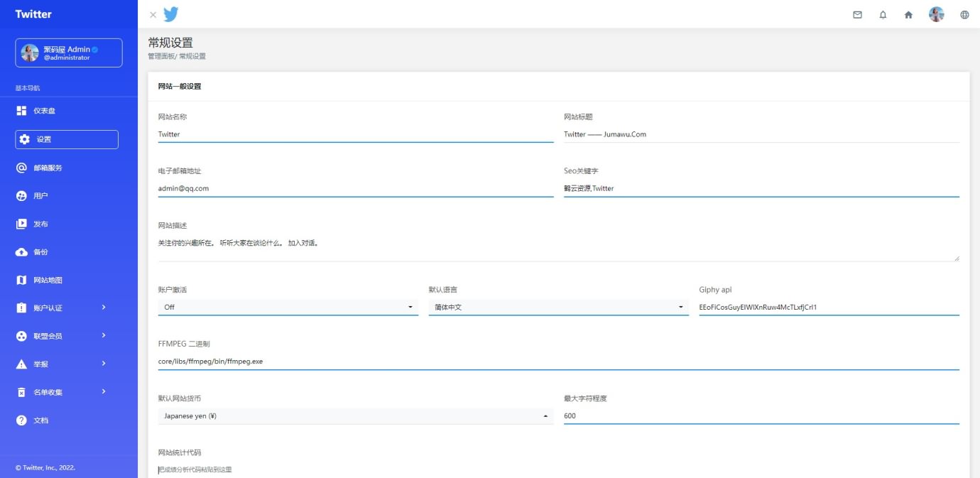Click the Admin profile card in sidebar
The height and width of the screenshot is (478, 980).
point(69,53)
